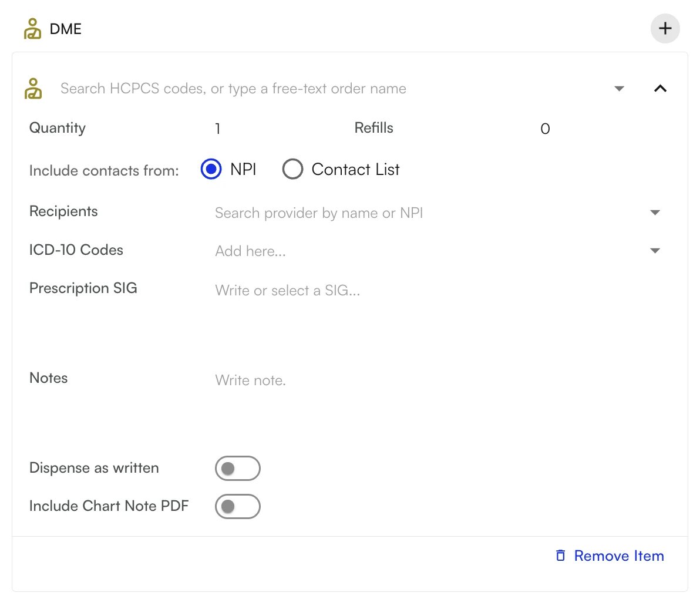This screenshot has width=700, height=606.
Task: Click the Recipients label
Action: point(63,211)
